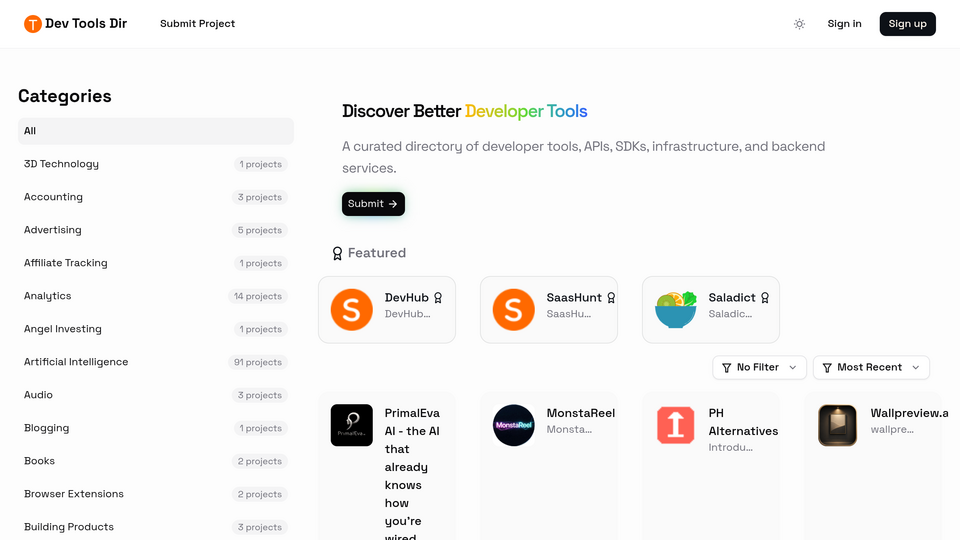Click Sign in
The width and height of the screenshot is (960, 540).
point(844,24)
